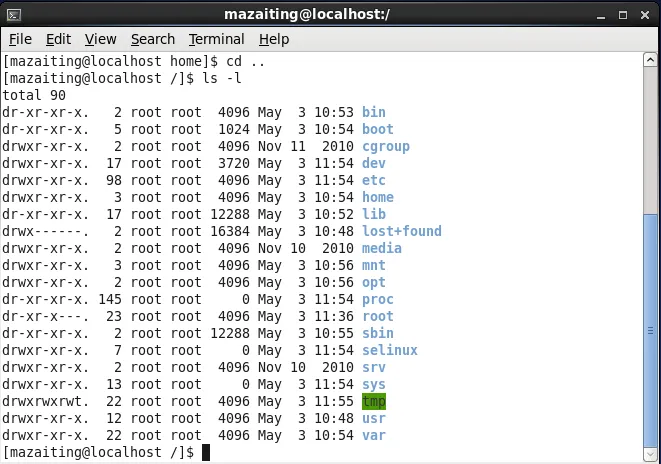Open the Help menu
This screenshot has height=464, width=661.
click(274, 39)
